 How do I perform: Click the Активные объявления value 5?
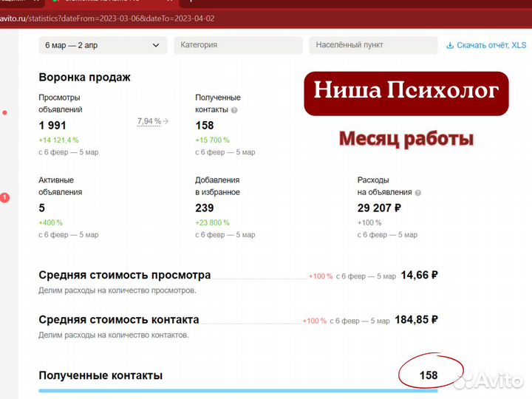[x=41, y=208]
